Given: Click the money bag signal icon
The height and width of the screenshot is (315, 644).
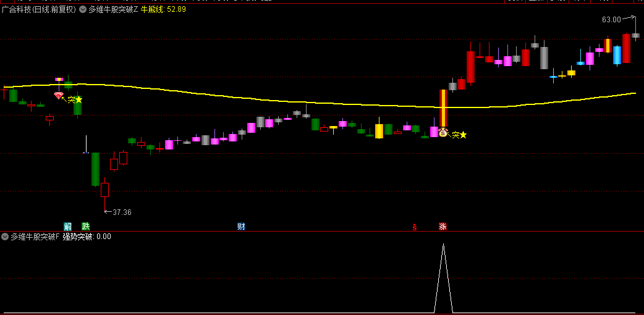Looking at the screenshot, I should (x=443, y=133).
